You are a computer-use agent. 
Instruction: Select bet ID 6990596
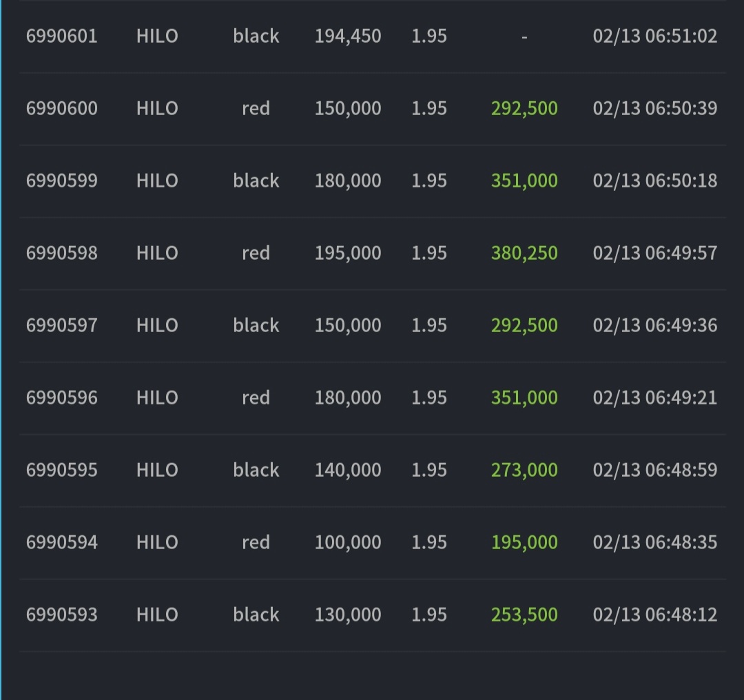click(62, 398)
